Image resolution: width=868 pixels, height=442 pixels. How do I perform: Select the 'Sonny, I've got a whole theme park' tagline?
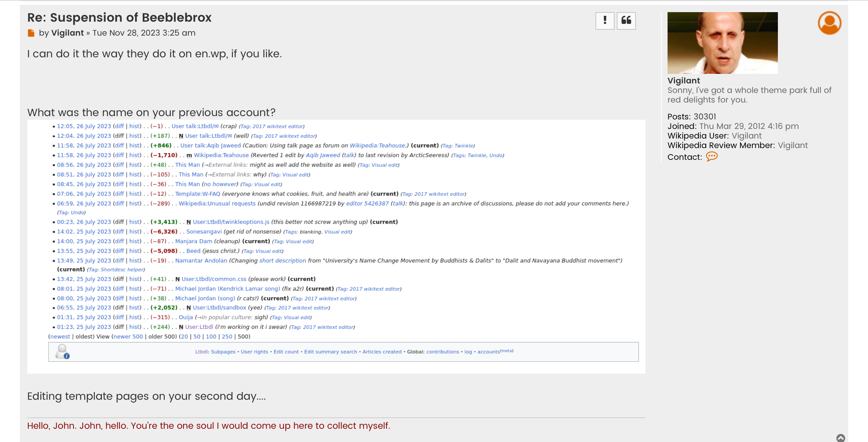(x=749, y=95)
